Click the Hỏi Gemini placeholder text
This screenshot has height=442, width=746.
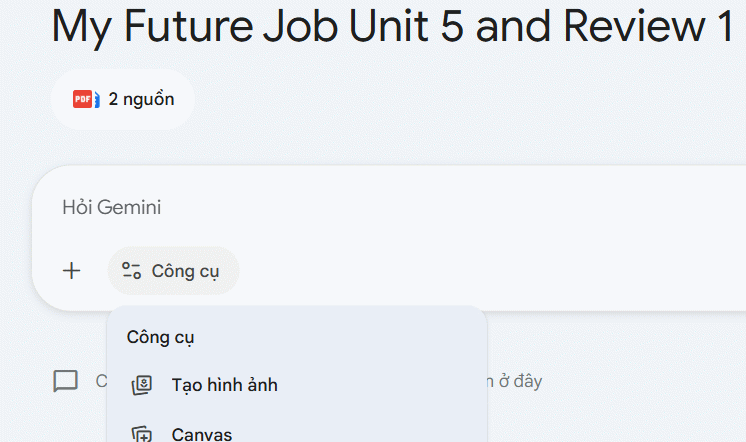(111, 208)
